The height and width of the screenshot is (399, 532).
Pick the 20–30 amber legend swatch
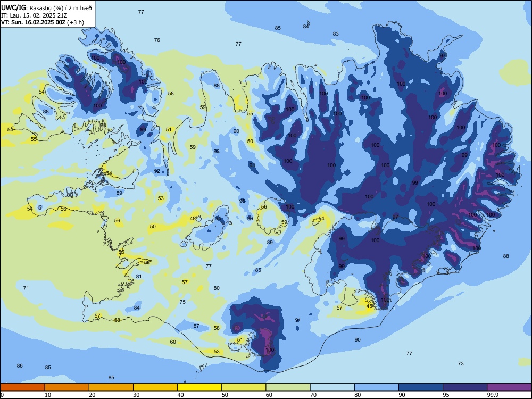tap(111, 387)
